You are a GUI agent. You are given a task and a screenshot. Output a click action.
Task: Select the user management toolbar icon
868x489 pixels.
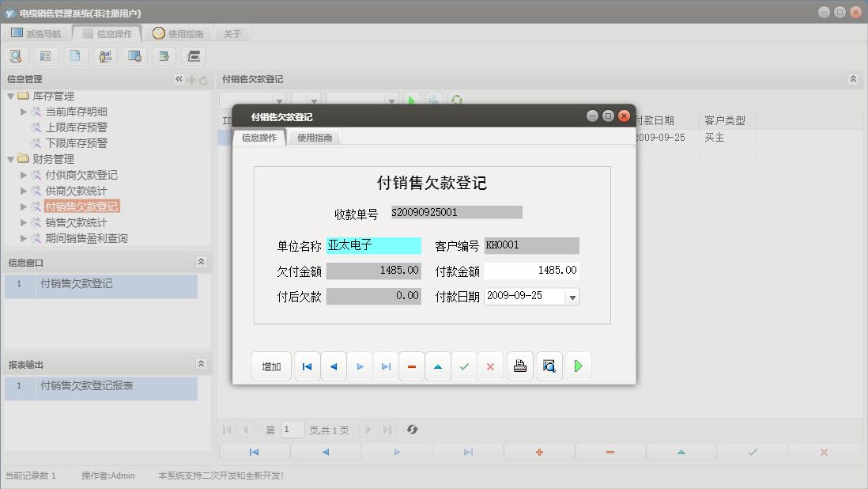105,56
